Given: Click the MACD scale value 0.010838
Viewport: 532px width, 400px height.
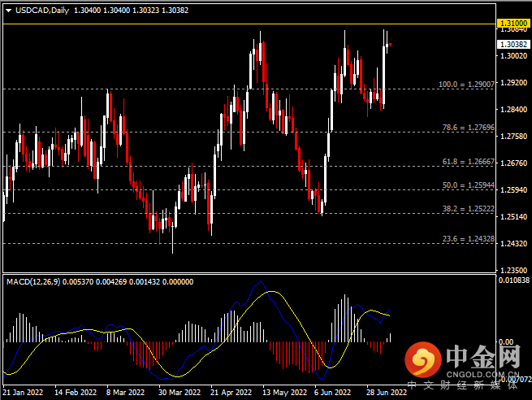Looking at the screenshot, I should [513, 280].
